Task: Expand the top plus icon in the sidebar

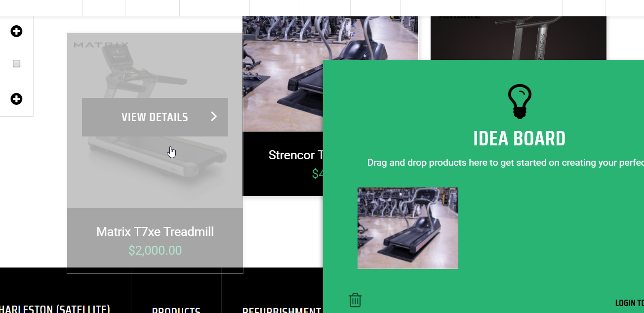Action: point(16,31)
